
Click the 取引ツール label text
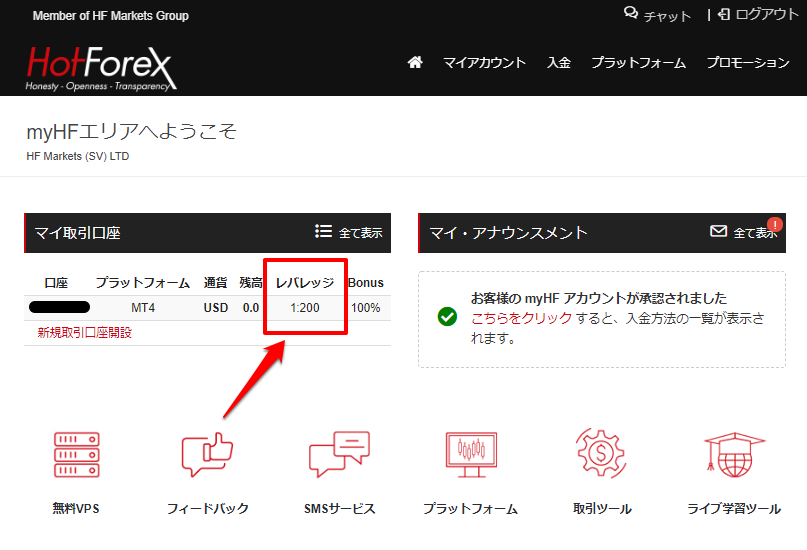point(602,509)
